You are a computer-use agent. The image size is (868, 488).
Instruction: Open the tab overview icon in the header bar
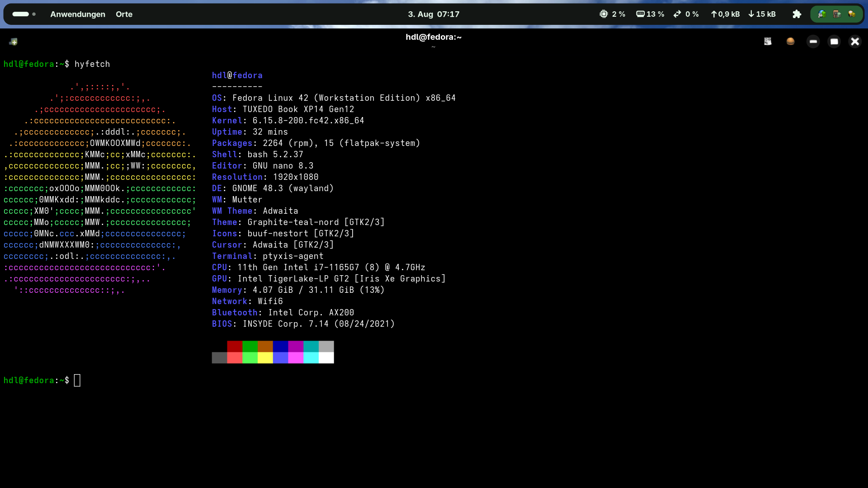pos(768,42)
